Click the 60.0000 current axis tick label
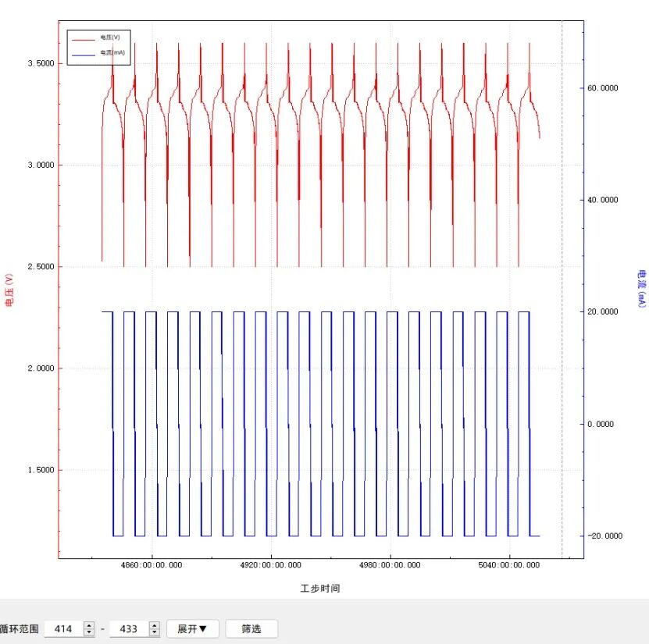Viewport: 649px width, 644px height. click(602, 88)
